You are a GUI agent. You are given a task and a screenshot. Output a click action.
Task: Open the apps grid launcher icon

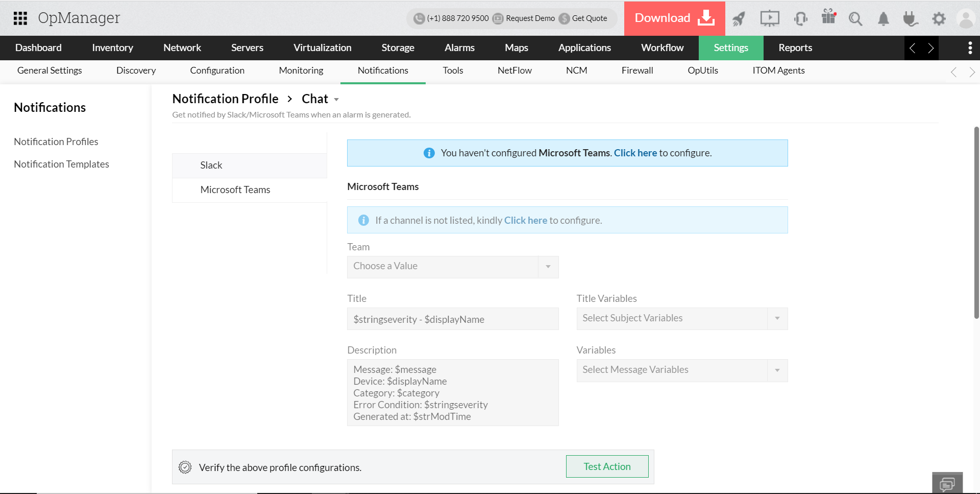pos(20,18)
